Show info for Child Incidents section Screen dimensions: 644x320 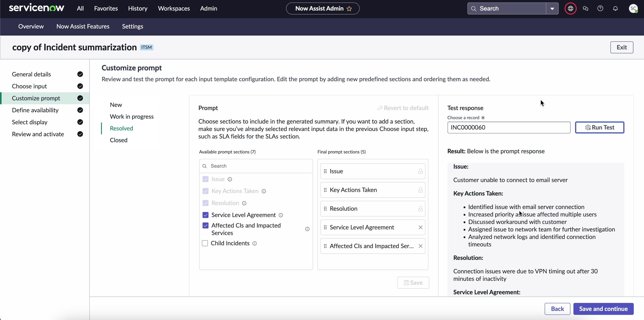coord(254,244)
